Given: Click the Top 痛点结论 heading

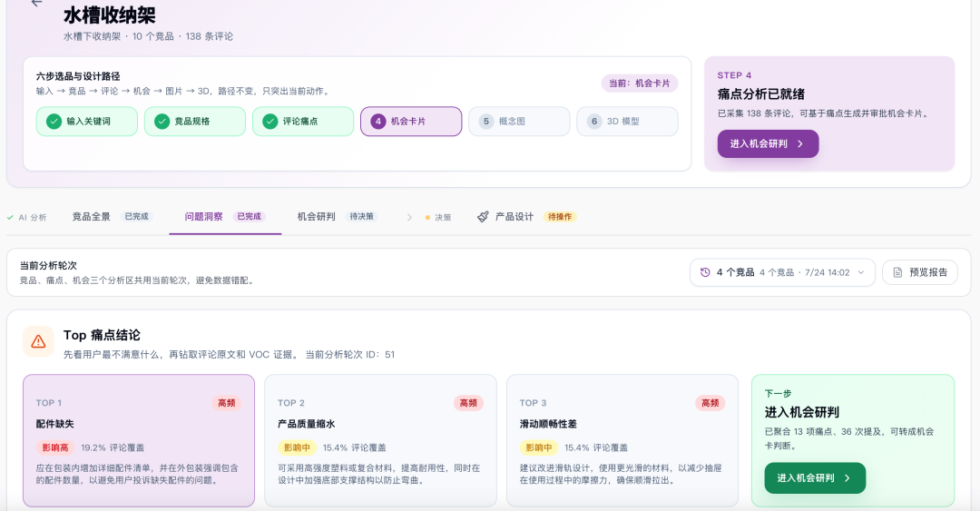Looking at the screenshot, I should click(x=102, y=335).
